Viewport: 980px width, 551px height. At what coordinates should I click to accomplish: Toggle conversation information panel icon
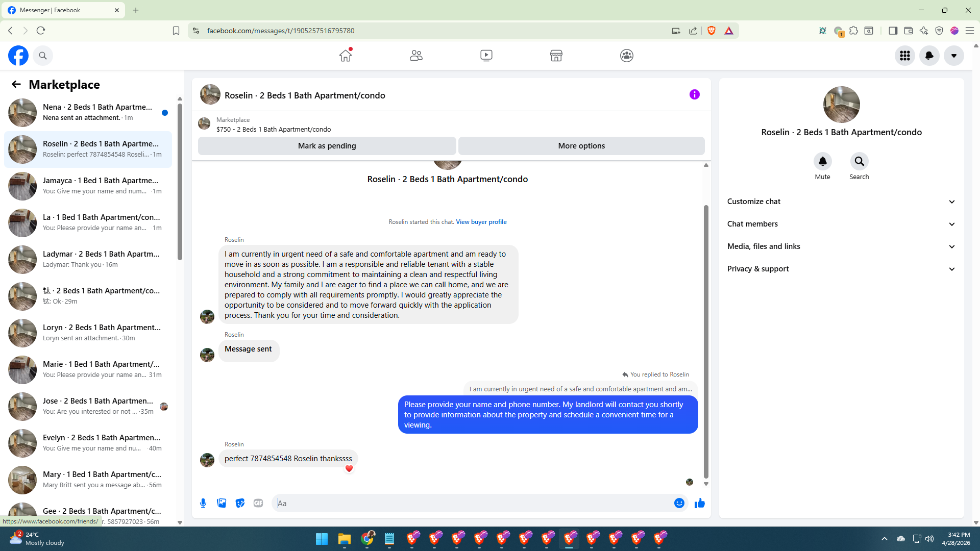pyautogui.click(x=694, y=94)
